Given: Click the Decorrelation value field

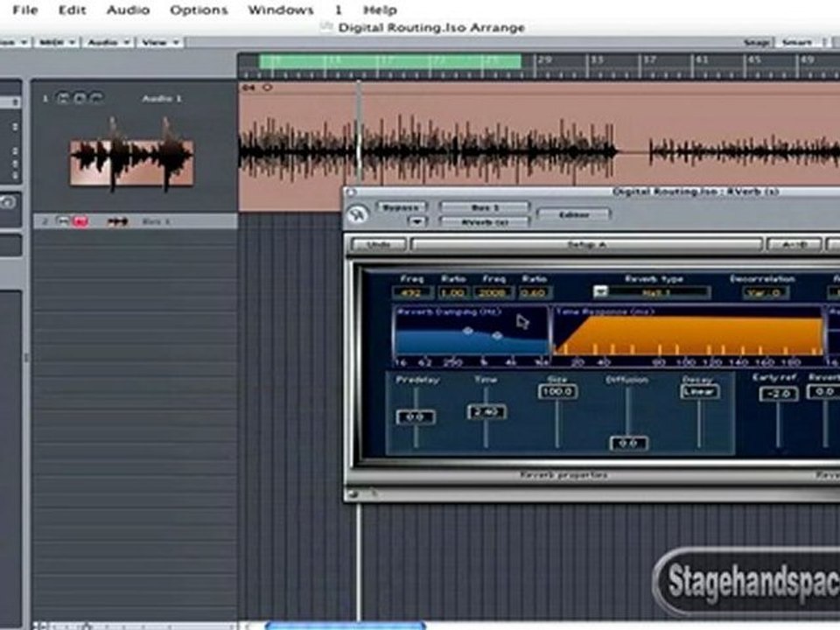Looking at the screenshot, I should (x=765, y=292).
